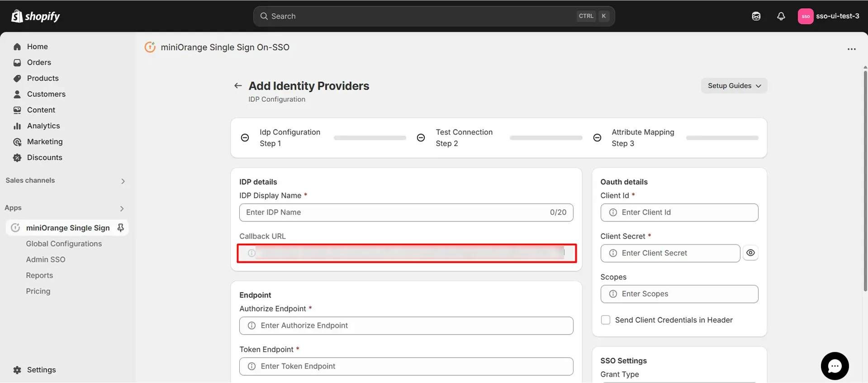The width and height of the screenshot is (868, 383).
Task: Open Settings link
Action: click(42, 370)
